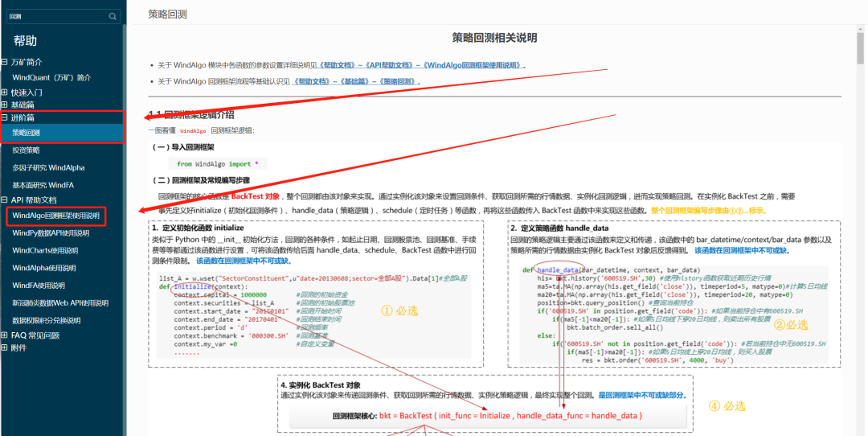868x436 pixels.
Task: Expand the 快速入门 tree section
Action: (5, 93)
